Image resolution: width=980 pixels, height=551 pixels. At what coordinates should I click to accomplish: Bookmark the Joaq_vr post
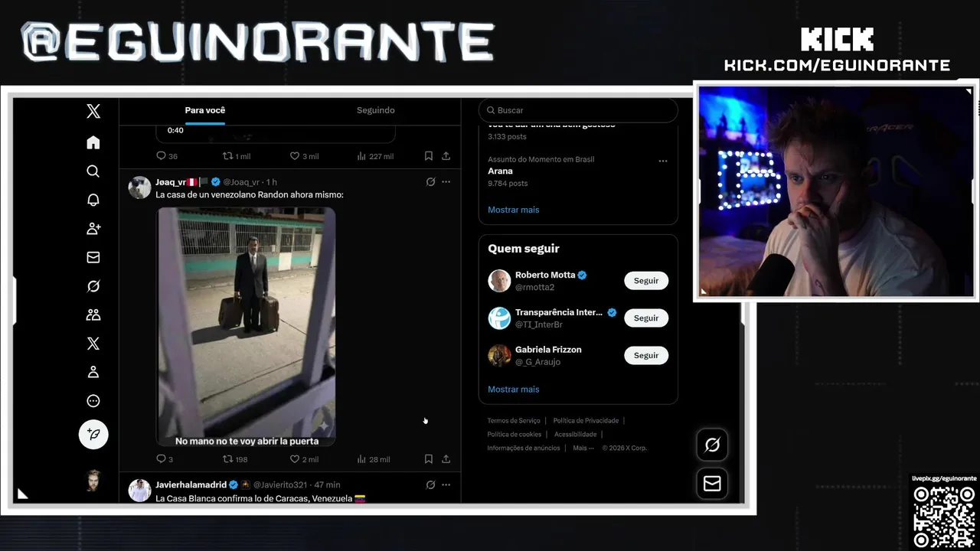click(429, 459)
